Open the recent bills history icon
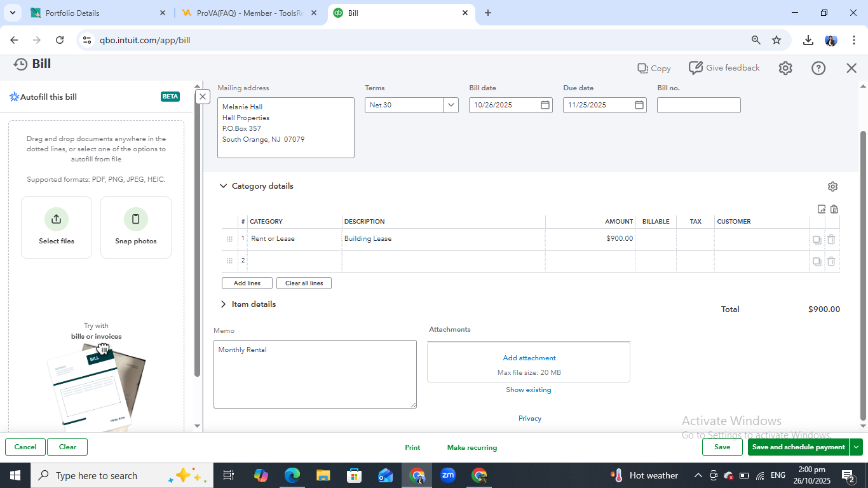 pyautogui.click(x=21, y=64)
